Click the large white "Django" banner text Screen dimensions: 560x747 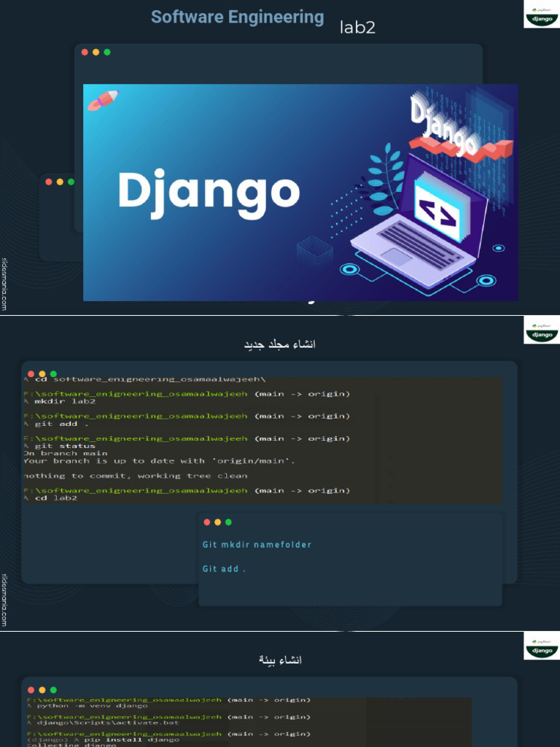(x=209, y=194)
